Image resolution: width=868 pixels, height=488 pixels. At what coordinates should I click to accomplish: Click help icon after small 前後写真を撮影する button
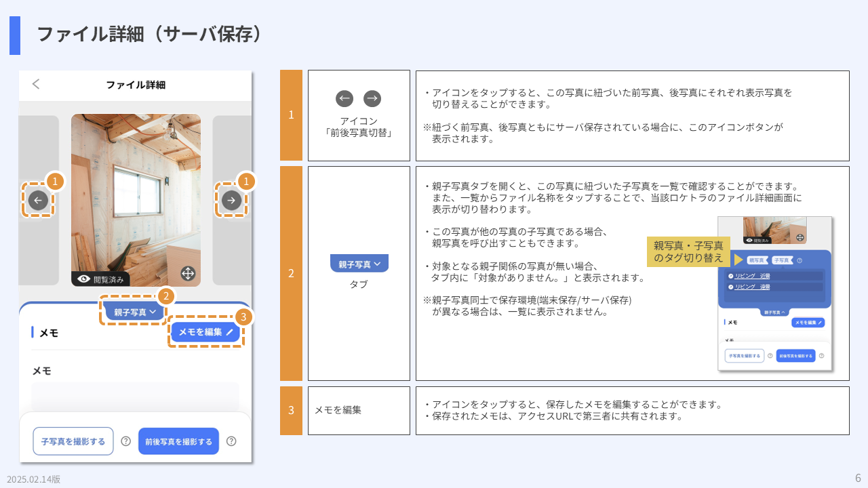click(x=821, y=356)
